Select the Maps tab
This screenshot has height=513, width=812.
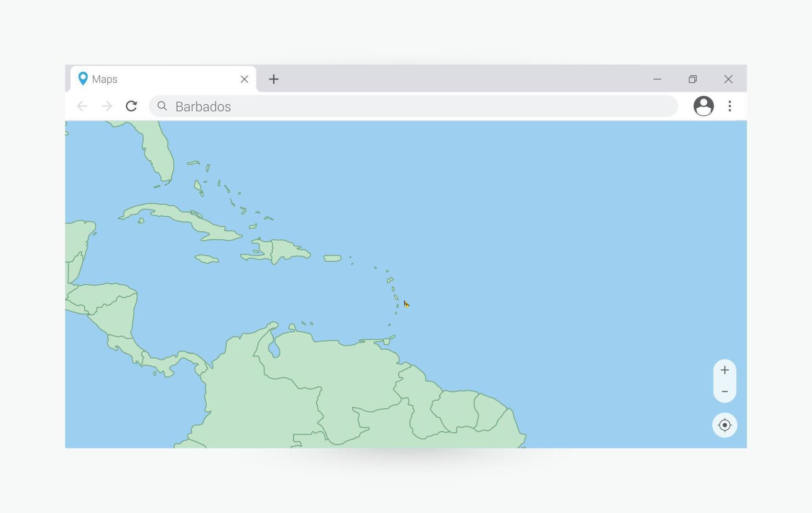pyautogui.click(x=163, y=79)
